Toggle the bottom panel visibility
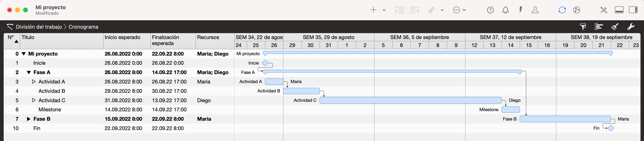Image resolution: width=644 pixels, height=141 pixels. (619, 10)
